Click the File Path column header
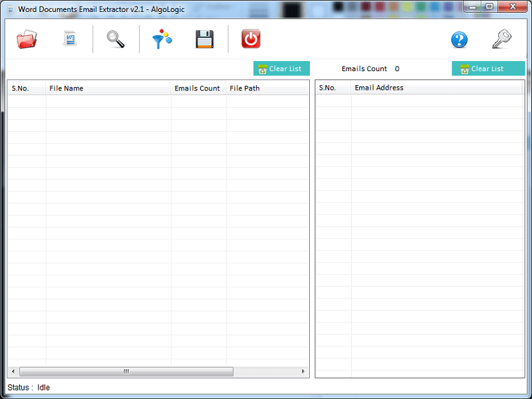Image resolution: width=532 pixels, height=399 pixels. tap(267, 88)
